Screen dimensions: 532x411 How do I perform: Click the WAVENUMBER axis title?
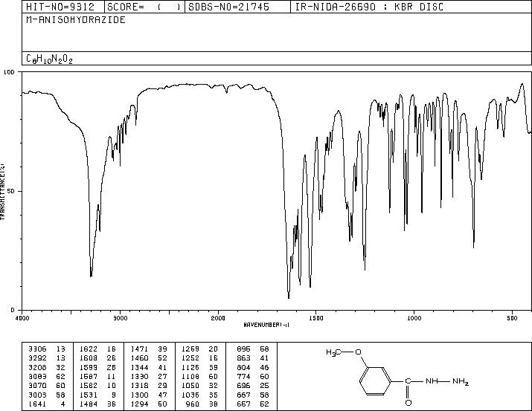click(x=266, y=325)
